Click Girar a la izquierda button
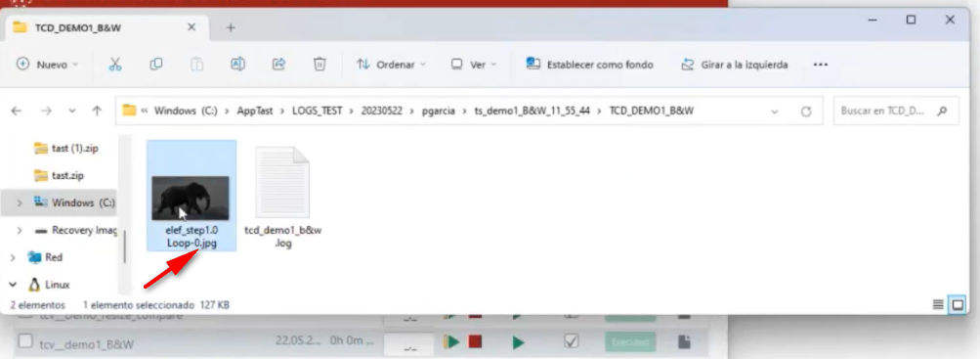 [735, 65]
